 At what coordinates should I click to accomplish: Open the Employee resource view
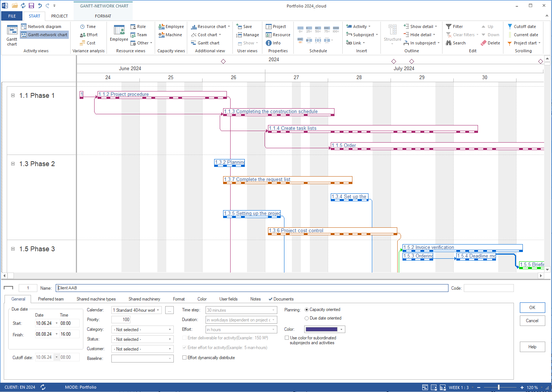(x=119, y=33)
